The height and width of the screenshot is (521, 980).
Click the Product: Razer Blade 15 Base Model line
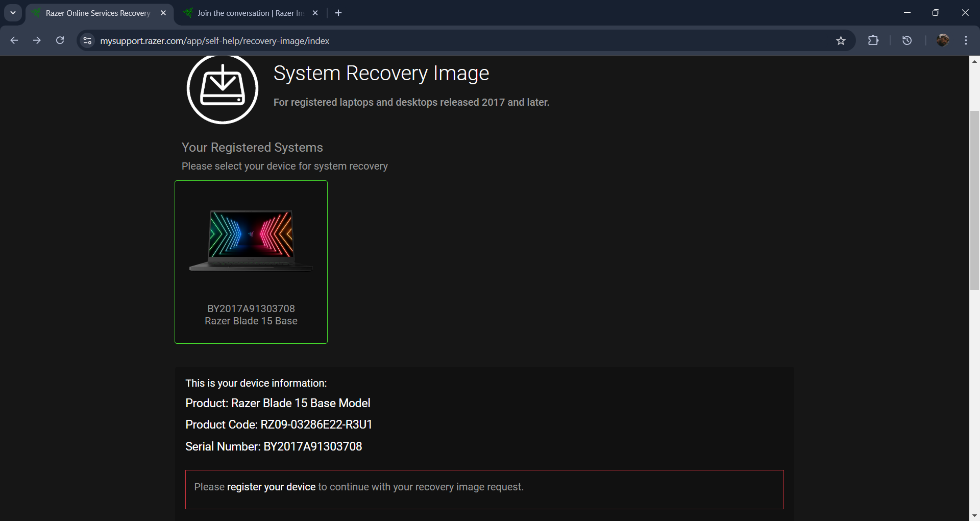point(278,403)
